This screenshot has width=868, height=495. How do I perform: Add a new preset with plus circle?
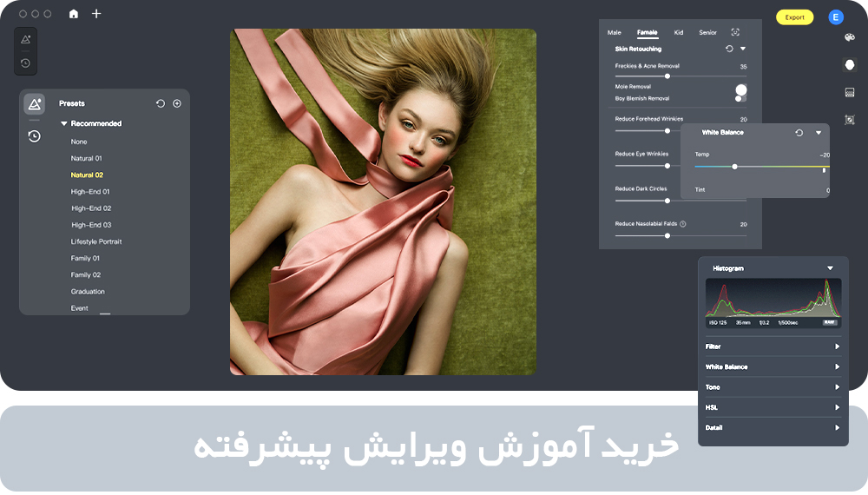tap(177, 103)
